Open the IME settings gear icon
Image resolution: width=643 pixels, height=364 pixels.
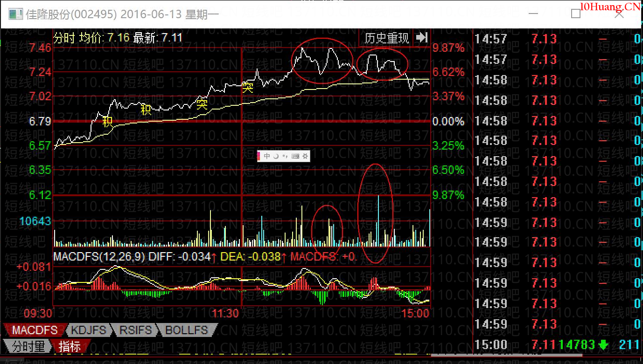305,156
